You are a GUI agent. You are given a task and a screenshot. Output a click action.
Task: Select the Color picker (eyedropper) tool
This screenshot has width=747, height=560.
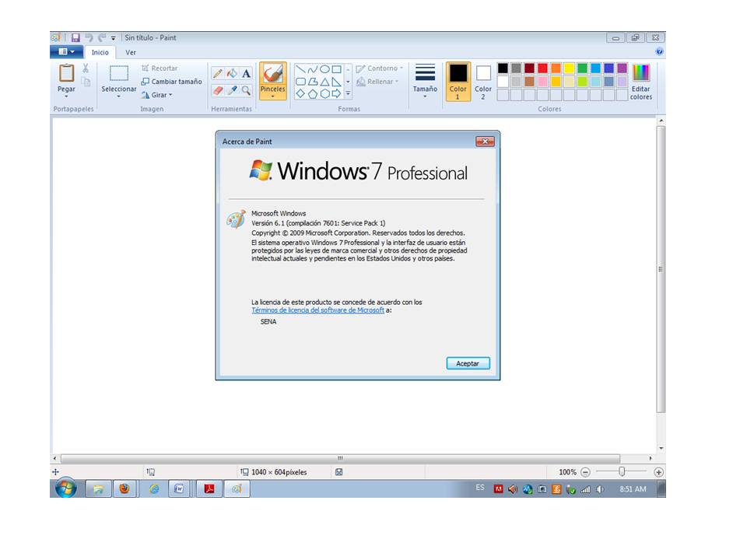(x=231, y=89)
